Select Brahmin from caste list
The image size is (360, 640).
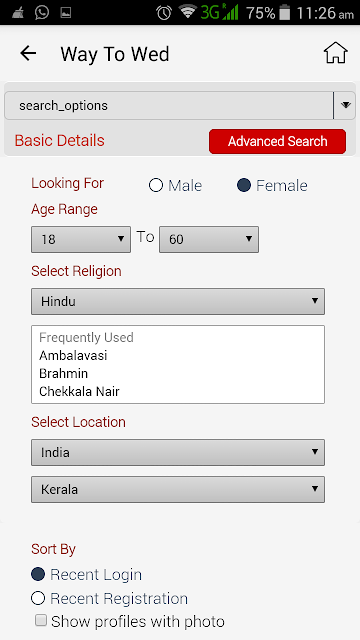[x=64, y=373]
